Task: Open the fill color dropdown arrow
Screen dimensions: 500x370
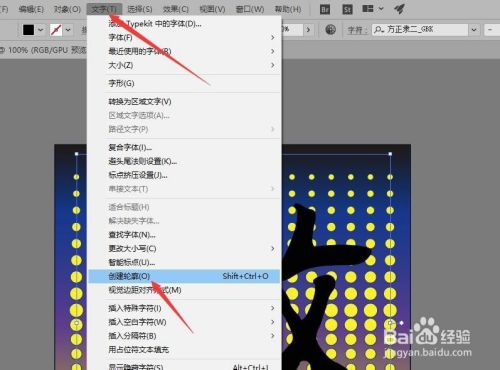Action: point(40,30)
